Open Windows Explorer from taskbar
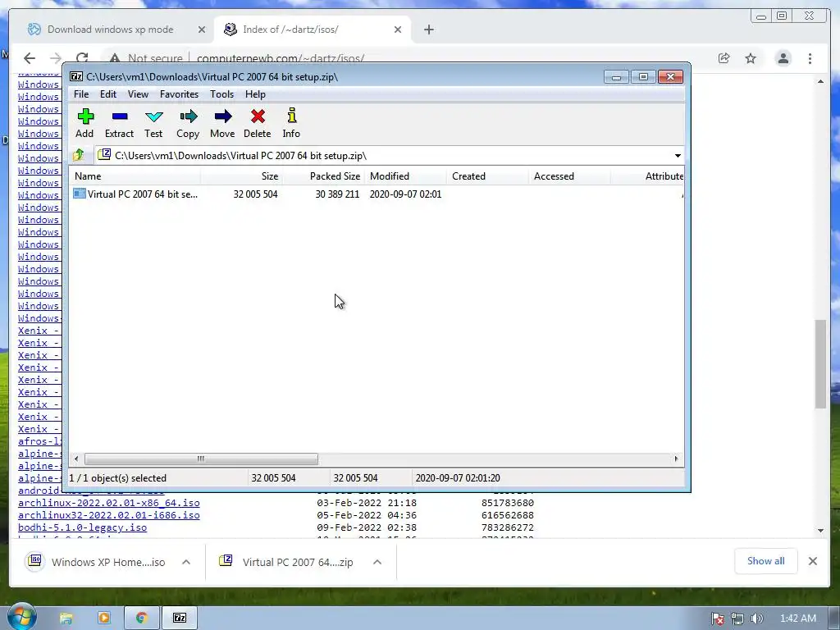The height and width of the screenshot is (630, 840). (66, 619)
